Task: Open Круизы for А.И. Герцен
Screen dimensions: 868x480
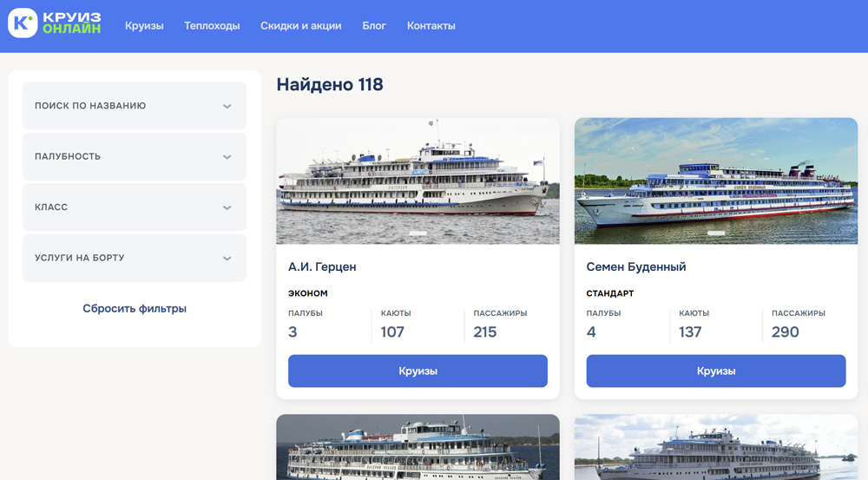Action: click(x=418, y=371)
